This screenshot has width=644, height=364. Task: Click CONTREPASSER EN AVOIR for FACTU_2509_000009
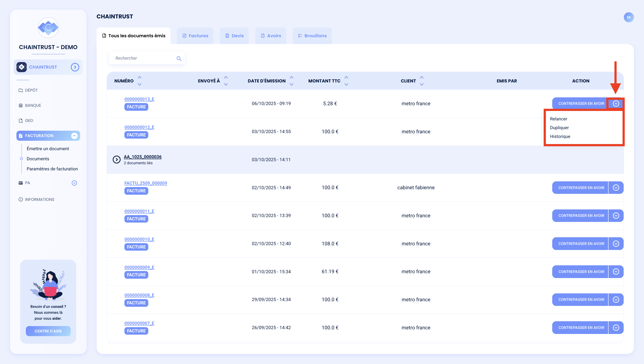[580, 187]
